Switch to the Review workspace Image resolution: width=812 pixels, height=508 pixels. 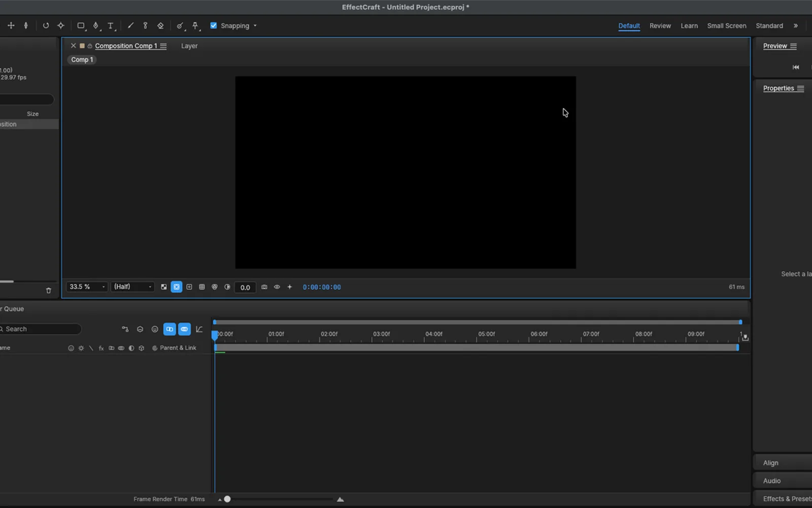(660, 26)
